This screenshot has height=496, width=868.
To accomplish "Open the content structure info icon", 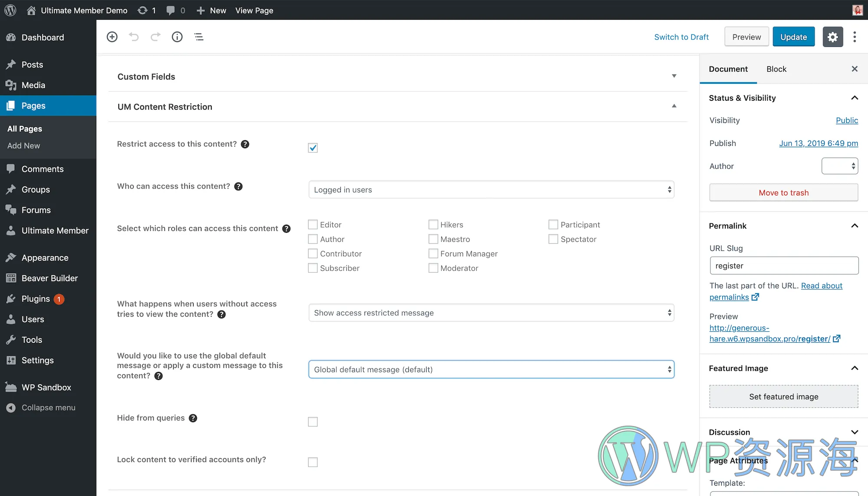I will pos(177,37).
